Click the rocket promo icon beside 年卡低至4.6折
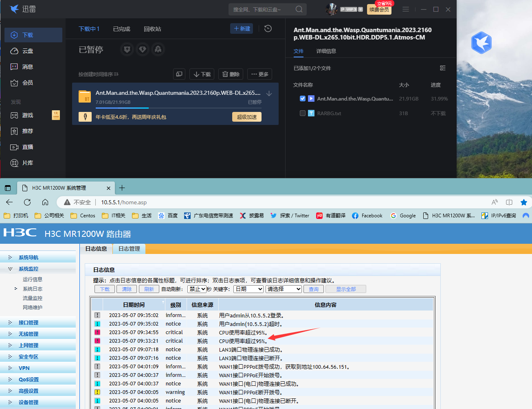This screenshot has height=409, width=532. click(85, 117)
